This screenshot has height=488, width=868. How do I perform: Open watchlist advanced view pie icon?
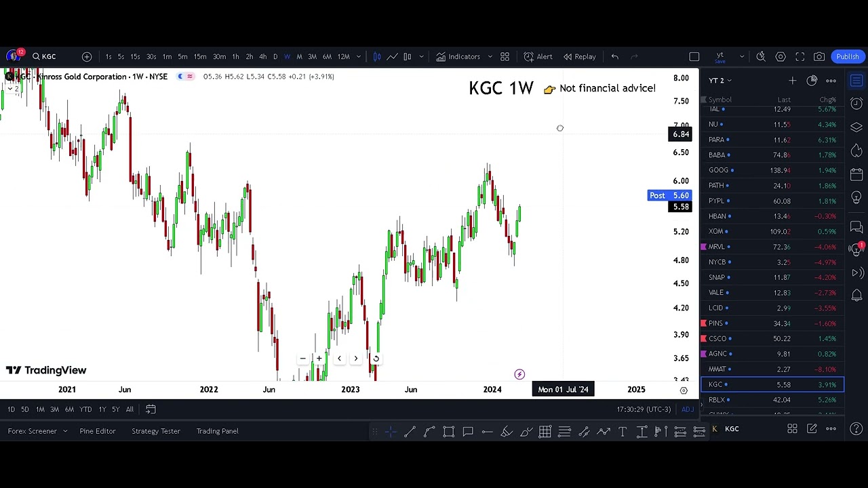pos(812,81)
